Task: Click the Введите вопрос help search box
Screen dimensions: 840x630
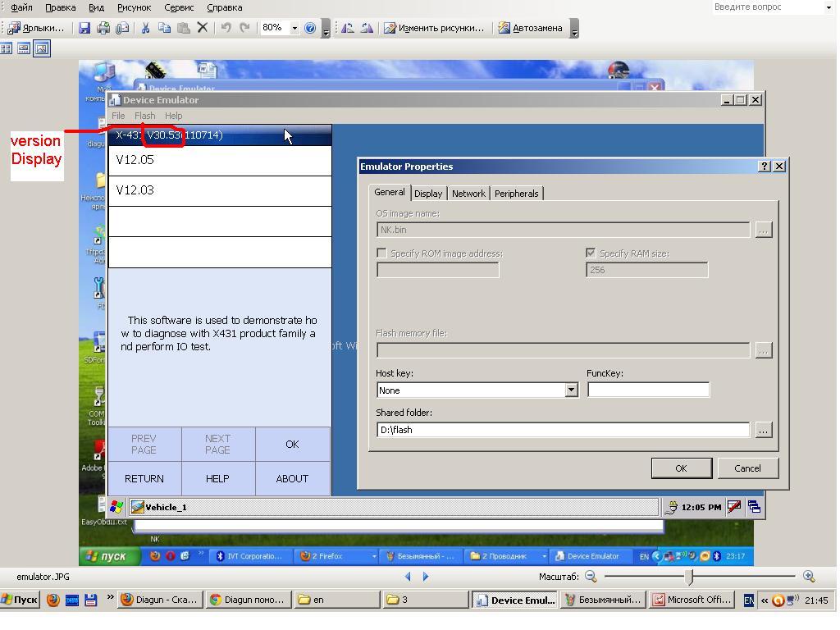Action: [x=767, y=7]
